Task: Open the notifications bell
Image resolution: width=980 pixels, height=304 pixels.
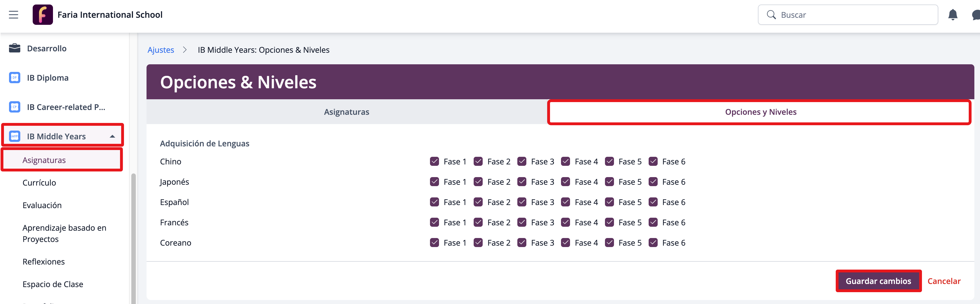Action: click(953, 15)
